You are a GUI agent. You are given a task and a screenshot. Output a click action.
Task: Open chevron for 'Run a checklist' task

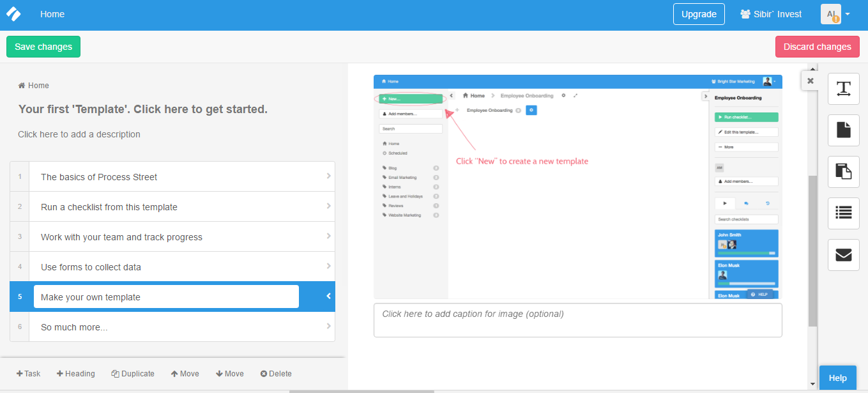click(328, 206)
